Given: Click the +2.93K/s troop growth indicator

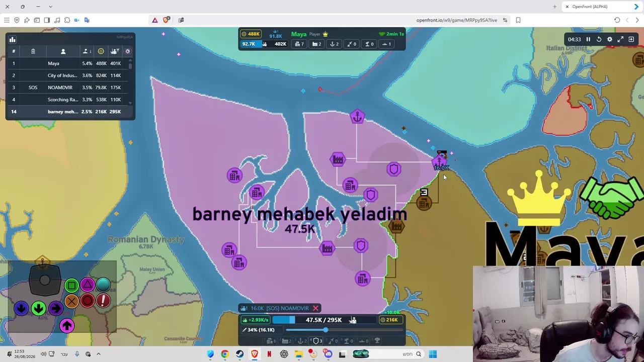Looking at the screenshot, I should 256,320.
